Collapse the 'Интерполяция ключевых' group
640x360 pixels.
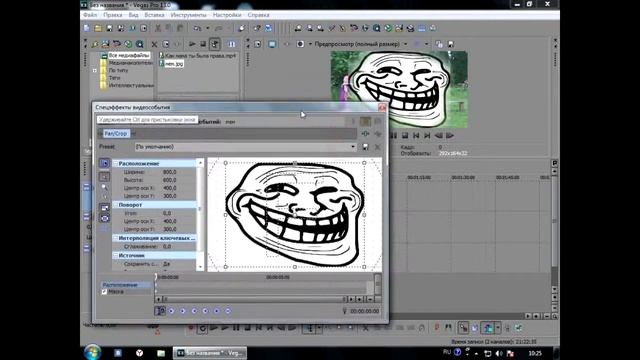pos(116,238)
